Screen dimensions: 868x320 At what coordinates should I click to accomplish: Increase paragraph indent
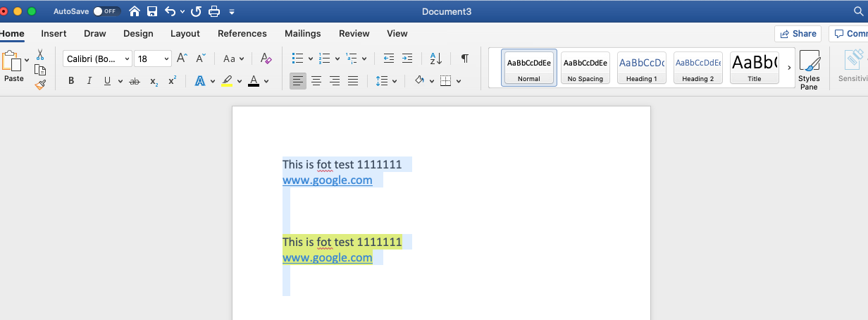click(407, 59)
